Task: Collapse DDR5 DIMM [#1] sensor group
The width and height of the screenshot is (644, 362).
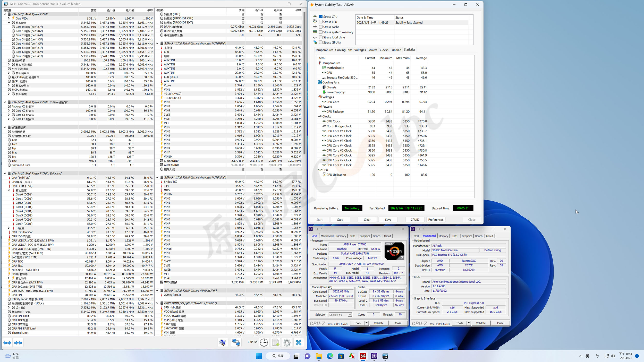Action: pos(157,303)
